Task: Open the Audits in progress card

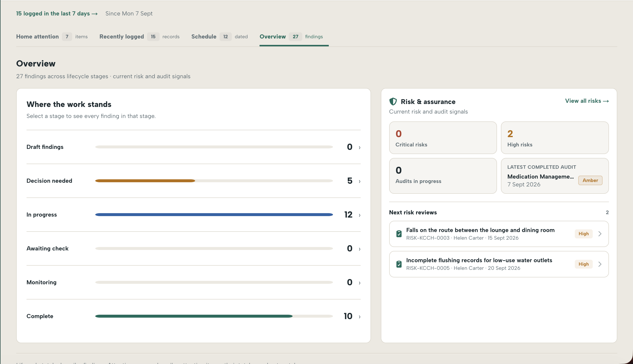Action: pyautogui.click(x=443, y=176)
